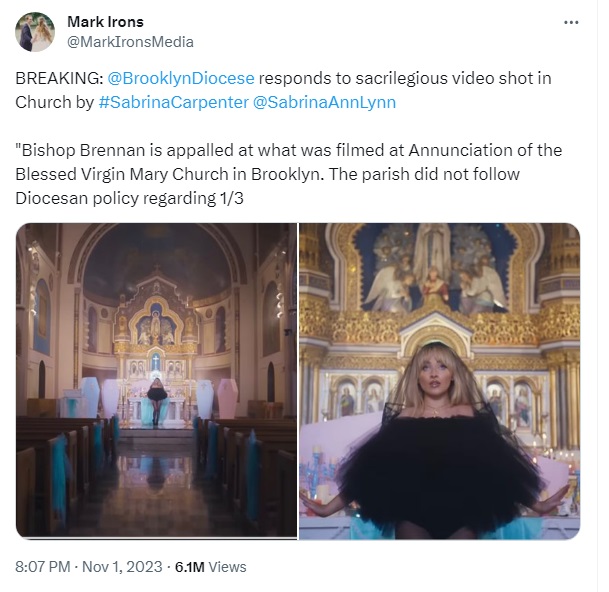This screenshot has width=609, height=592.
Task: Click Mark Irons profile avatar
Action: click(35, 32)
